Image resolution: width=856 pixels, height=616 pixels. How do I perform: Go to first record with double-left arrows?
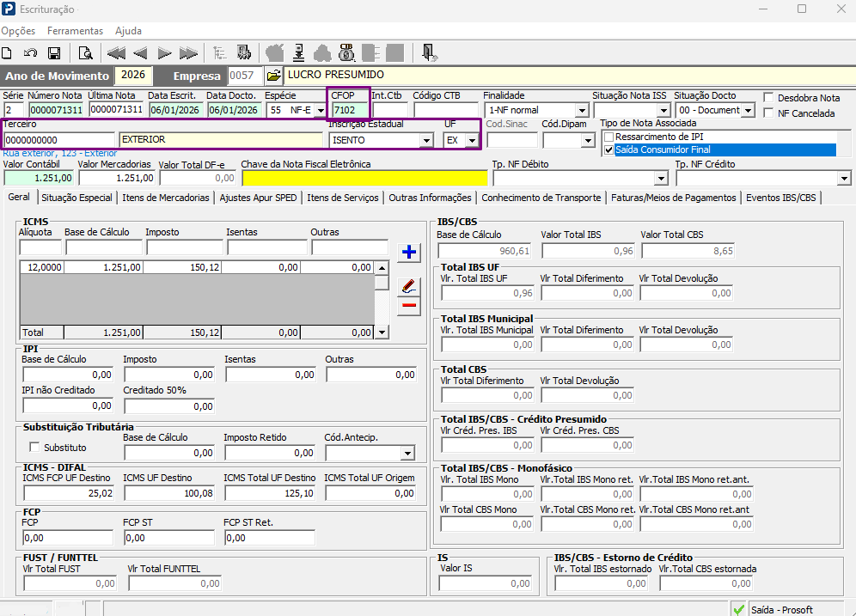coord(116,53)
